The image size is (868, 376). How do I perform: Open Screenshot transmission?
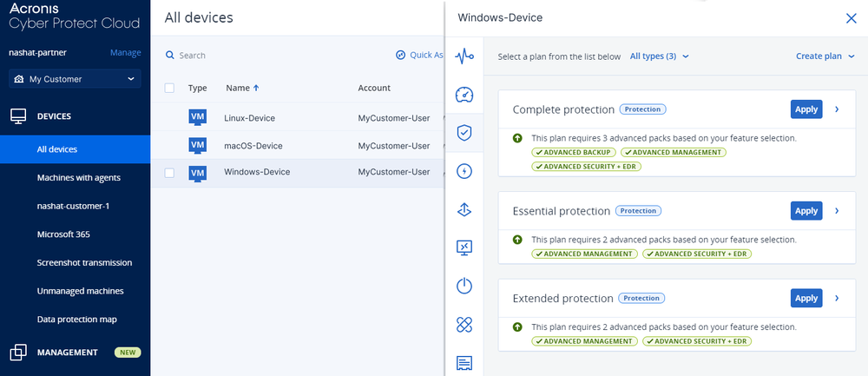(x=84, y=262)
